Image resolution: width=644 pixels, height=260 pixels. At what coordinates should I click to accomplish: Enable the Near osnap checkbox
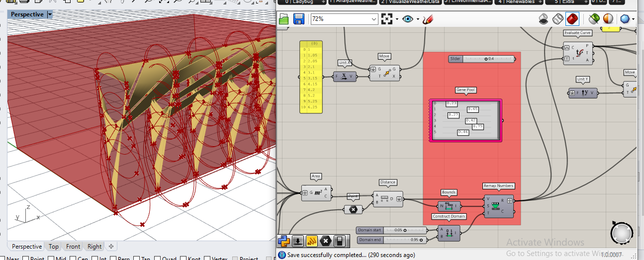pyautogui.click(x=3, y=259)
